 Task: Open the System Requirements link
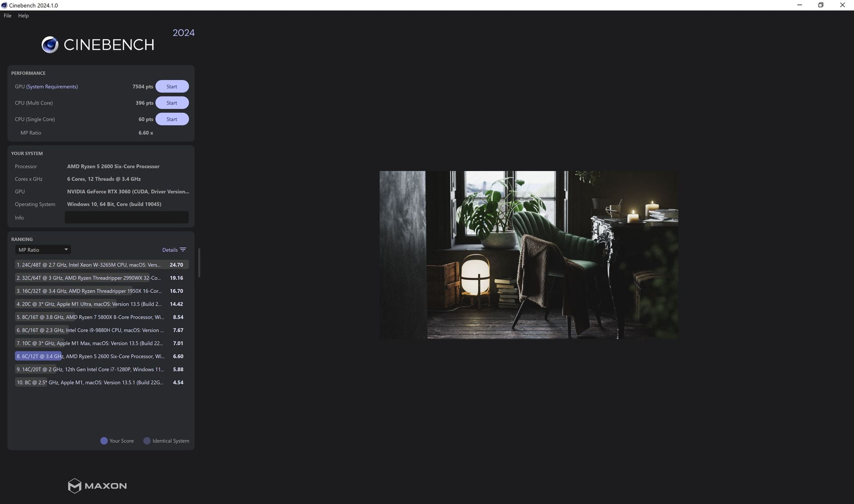pyautogui.click(x=52, y=87)
